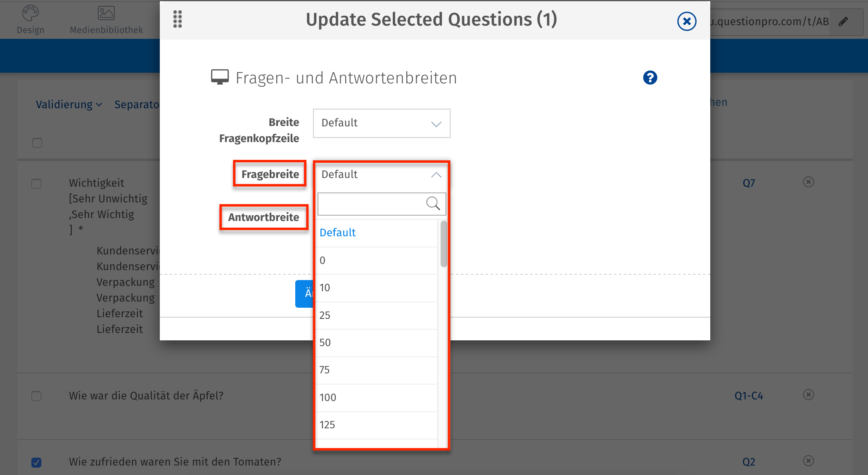Click the remove icon next to Q2
Screen dimensions: 868x475
pyautogui.click(x=808, y=461)
